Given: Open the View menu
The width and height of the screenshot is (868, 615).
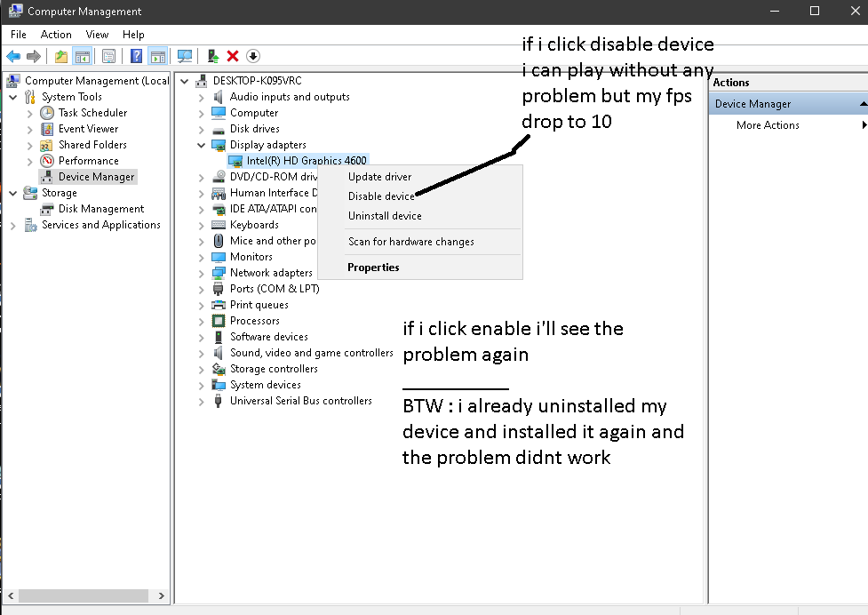Looking at the screenshot, I should [97, 35].
